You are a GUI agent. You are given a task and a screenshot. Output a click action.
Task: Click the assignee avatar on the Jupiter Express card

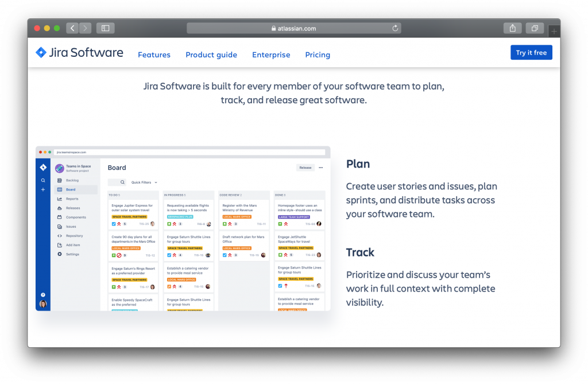point(153,224)
